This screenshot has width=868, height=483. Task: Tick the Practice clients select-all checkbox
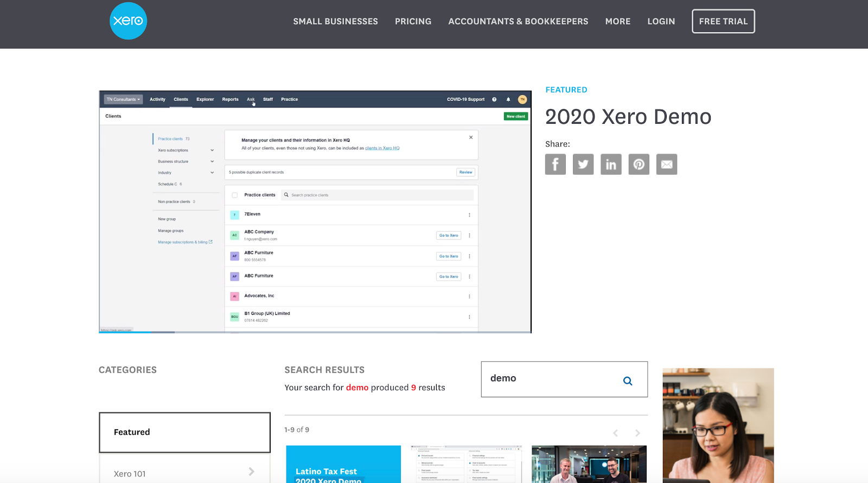tap(235, 195)
